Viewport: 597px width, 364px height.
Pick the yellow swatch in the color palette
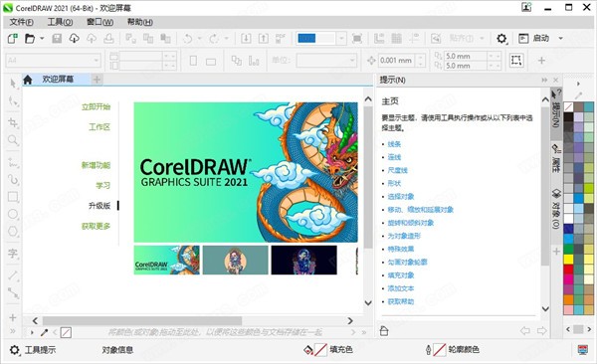[568, 260]
